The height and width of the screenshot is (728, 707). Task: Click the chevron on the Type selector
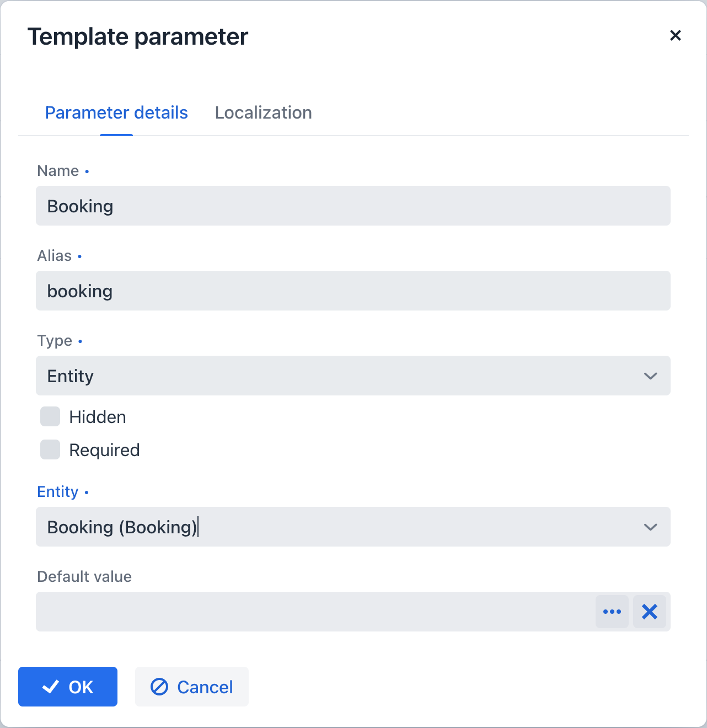click(651, 376)
